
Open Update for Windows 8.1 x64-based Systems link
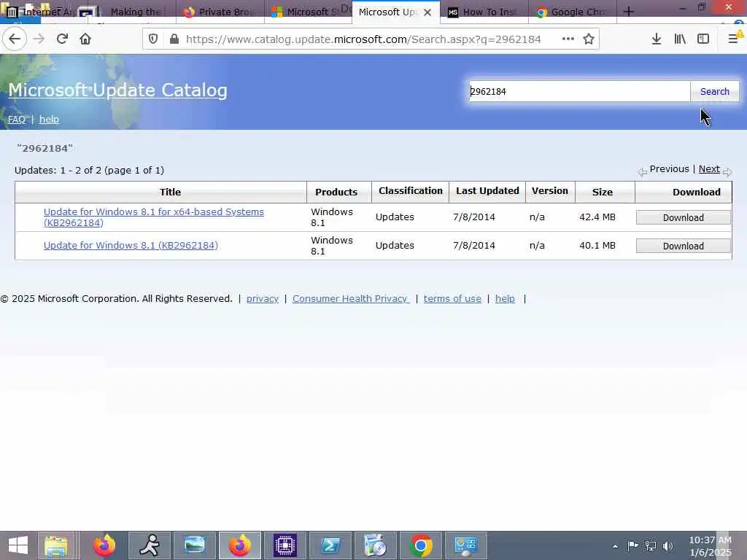click(153, 217)
